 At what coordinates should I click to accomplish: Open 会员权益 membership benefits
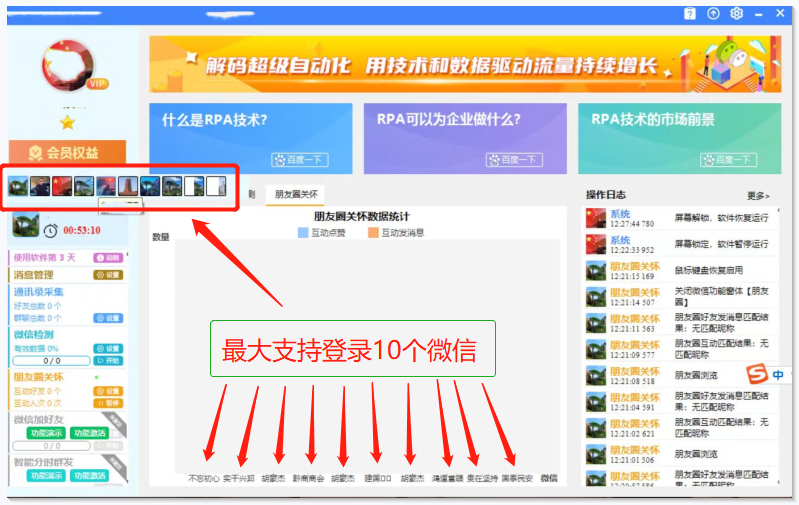coord(68,153)
